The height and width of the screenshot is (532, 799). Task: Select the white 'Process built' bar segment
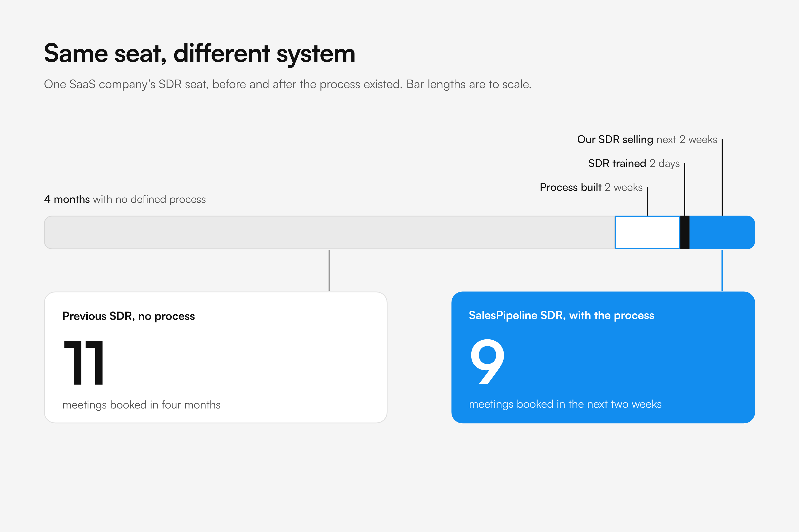[647, 232]
